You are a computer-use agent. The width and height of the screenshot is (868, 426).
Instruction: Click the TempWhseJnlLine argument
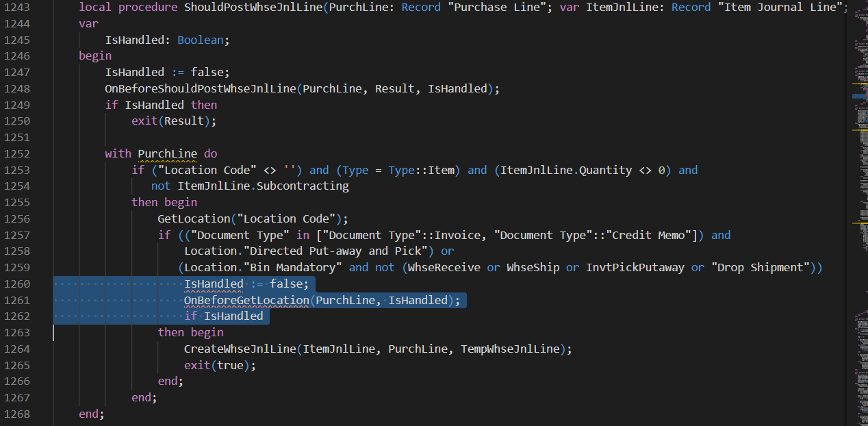point(510,349)
